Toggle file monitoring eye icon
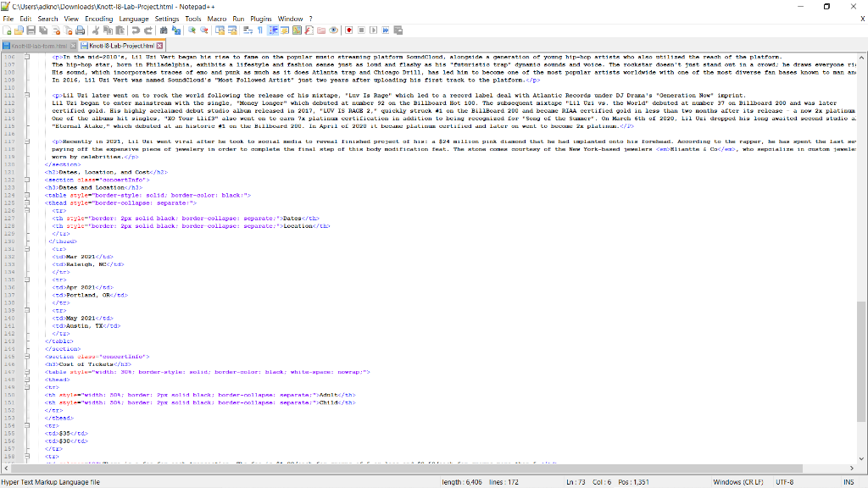 (x=333, y=30)
